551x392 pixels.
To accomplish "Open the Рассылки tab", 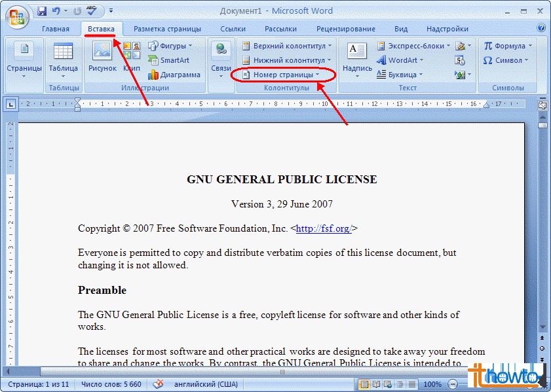I will tap(280, 29).
